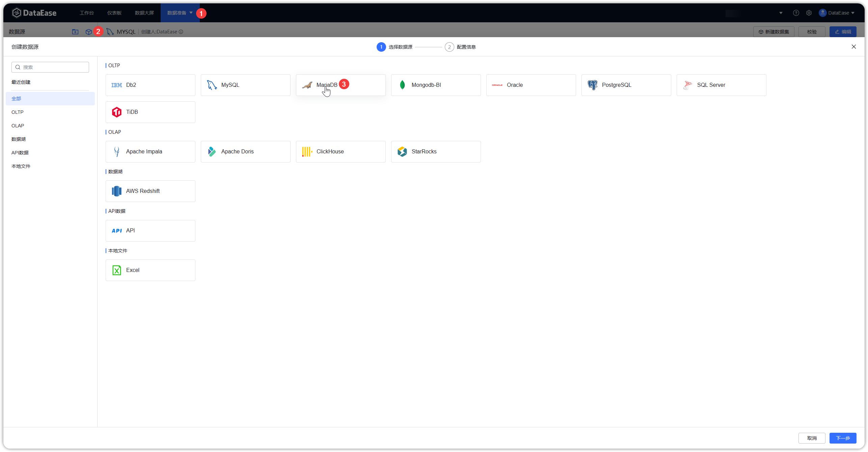Switch to the 仪表板 navigation item
Screen dimensions: 868x452
coord(114,12)
